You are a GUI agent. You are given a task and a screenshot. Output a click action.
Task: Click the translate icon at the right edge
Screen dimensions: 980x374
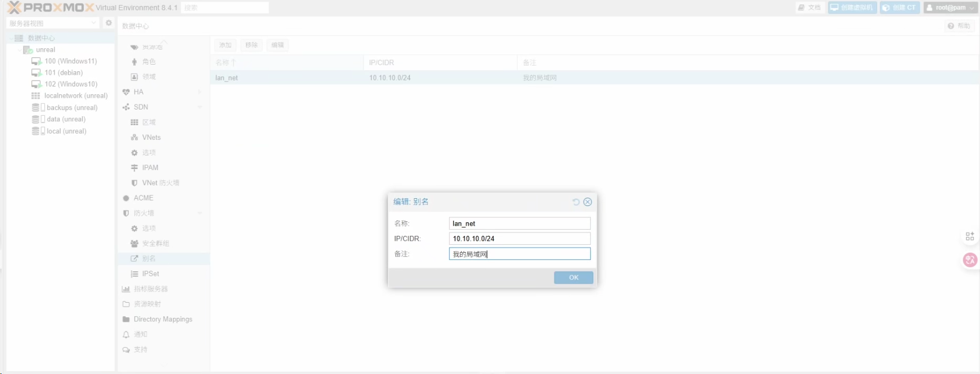point(970,260)
